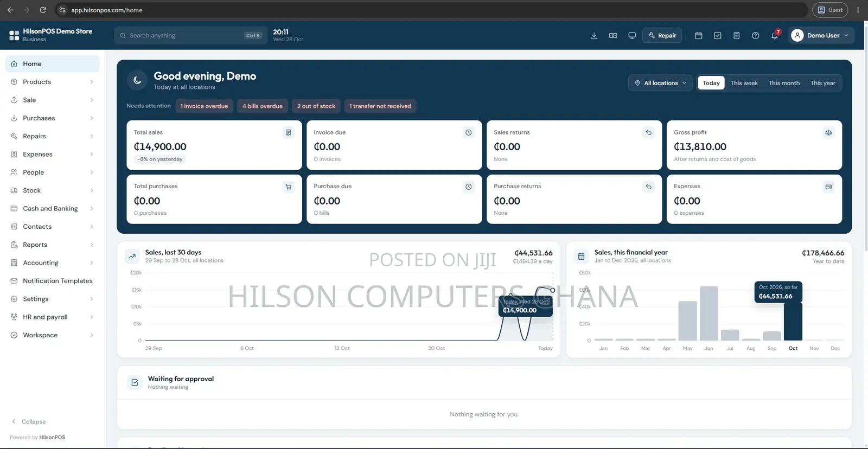Image resolution: width=868 pixels, height=449 pixels.
Task: Open the cash register icon in the top bar
Action: pyautogui.click(x=613, y=36)
